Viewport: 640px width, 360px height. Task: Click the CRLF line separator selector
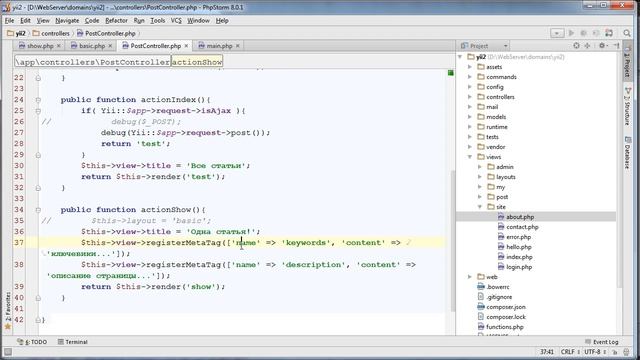[x=570, y=352]
